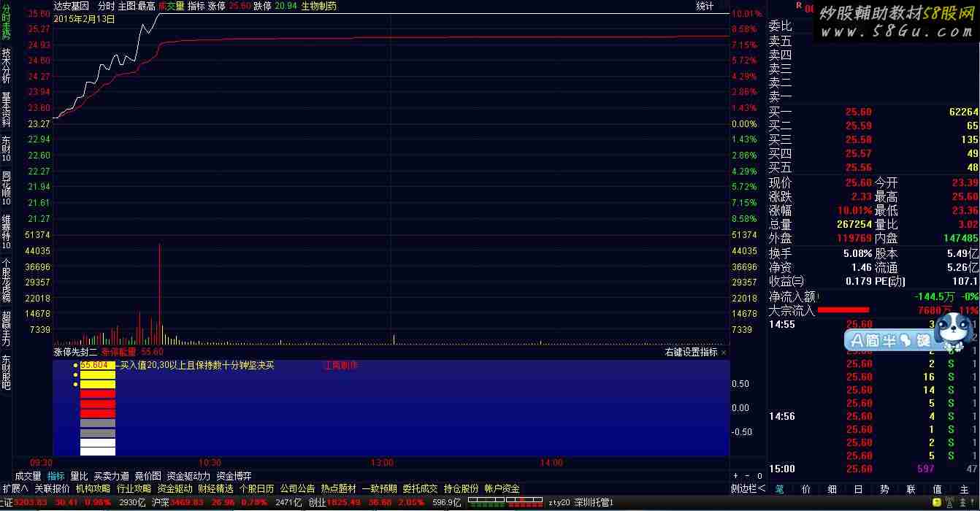
Task: Click the 上证 index in the status bar
Action: click(7, 502)
